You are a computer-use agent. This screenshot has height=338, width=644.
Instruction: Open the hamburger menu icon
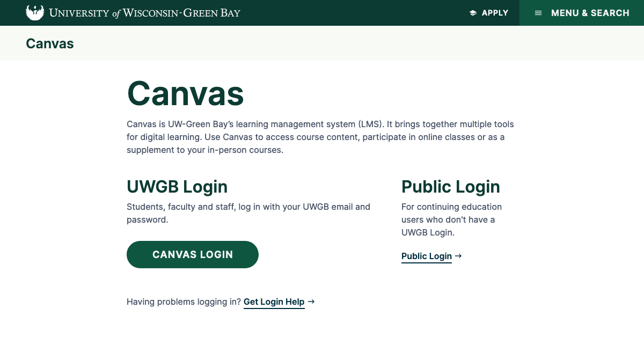pyautogui.click(x=538, y=13)
